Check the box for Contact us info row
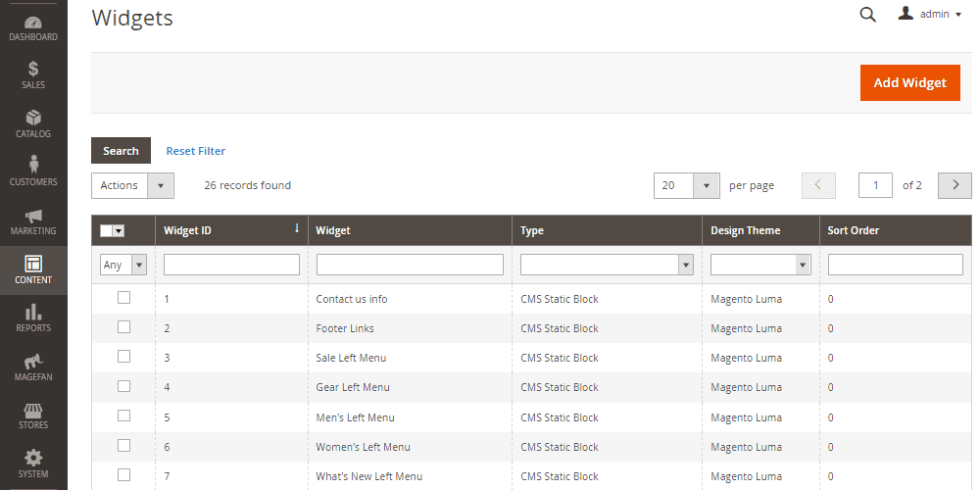This screenshot has width=980, height=490. coord(123,298)
